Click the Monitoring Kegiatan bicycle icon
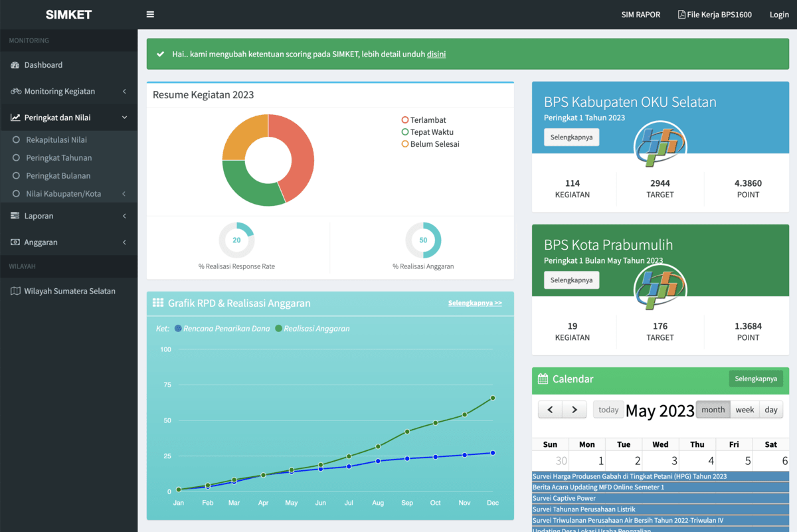Viewport: 797px width, 532px height. point(16,91)
